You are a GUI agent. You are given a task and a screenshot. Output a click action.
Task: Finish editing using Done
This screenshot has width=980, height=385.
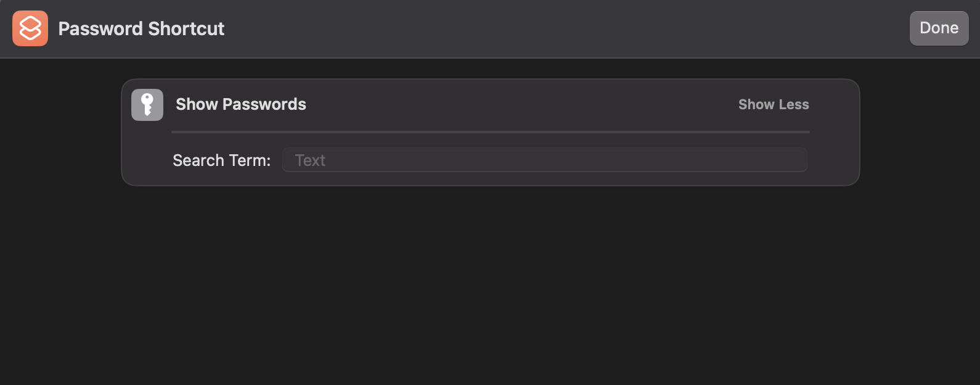[x=938, y=28]
